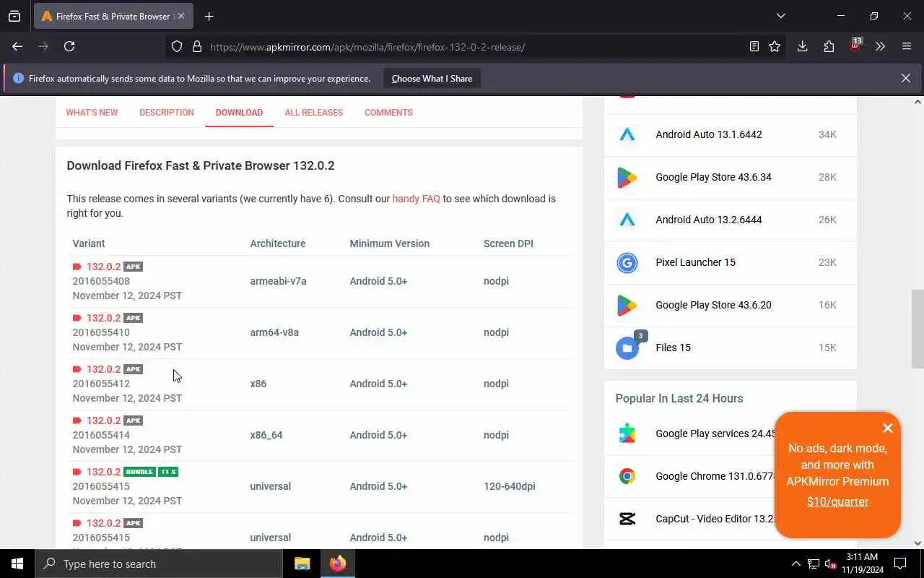Open 132.0.2 x86_64 variant link

[x=103, y=420]
